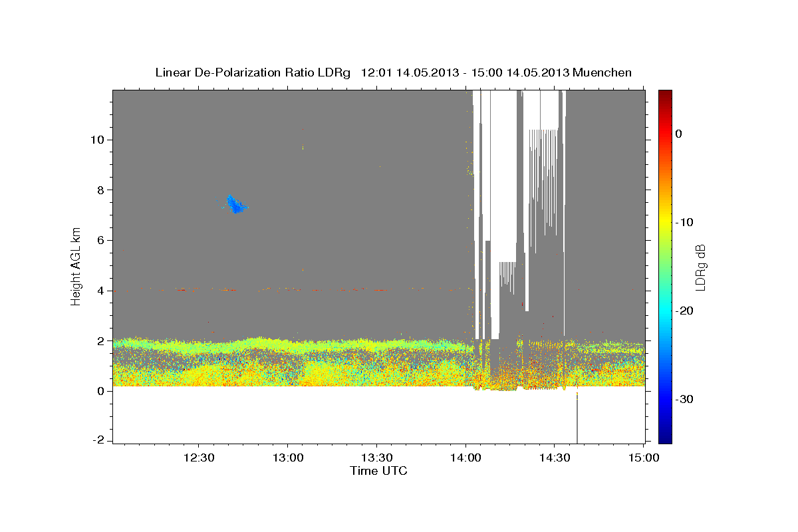Click the 13:00 time tick label
This screenshot has width=798, height=532.
(x=288, y=458)
